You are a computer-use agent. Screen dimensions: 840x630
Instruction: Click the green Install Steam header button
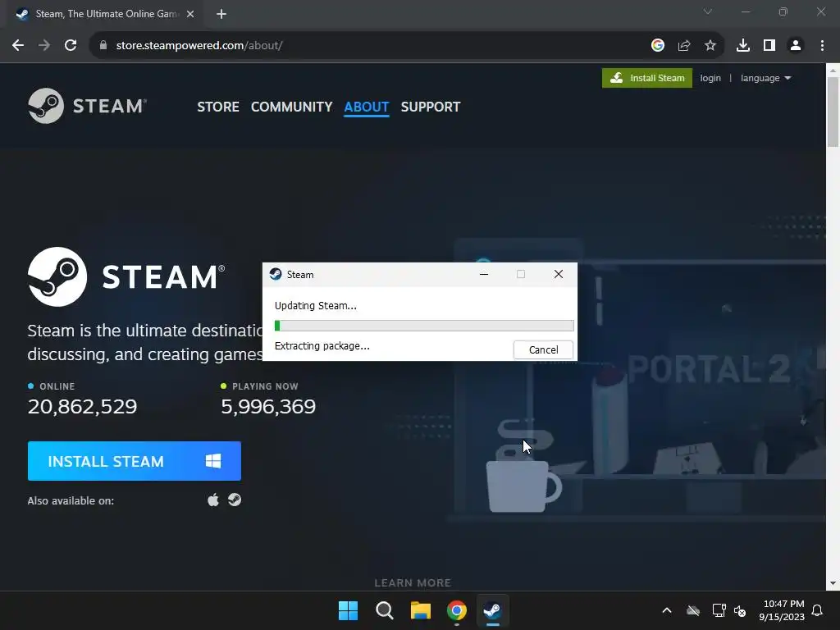pos(646,78)
